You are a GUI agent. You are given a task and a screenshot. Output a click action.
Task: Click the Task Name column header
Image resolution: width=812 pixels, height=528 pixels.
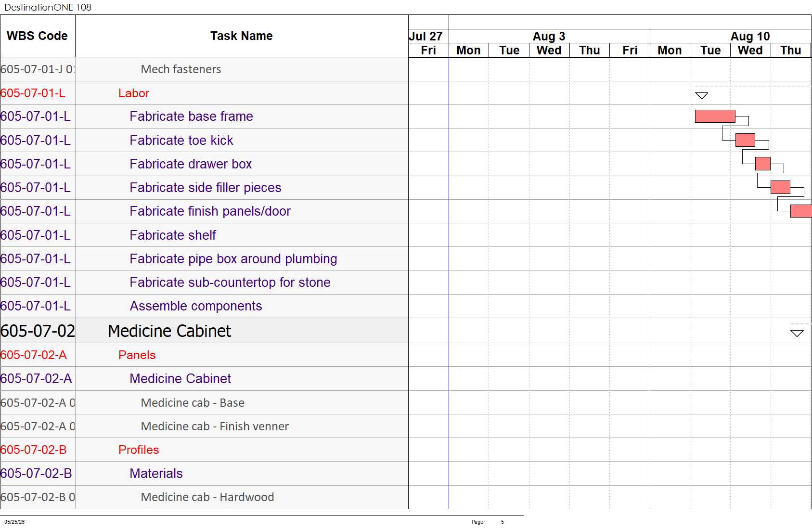242,36
